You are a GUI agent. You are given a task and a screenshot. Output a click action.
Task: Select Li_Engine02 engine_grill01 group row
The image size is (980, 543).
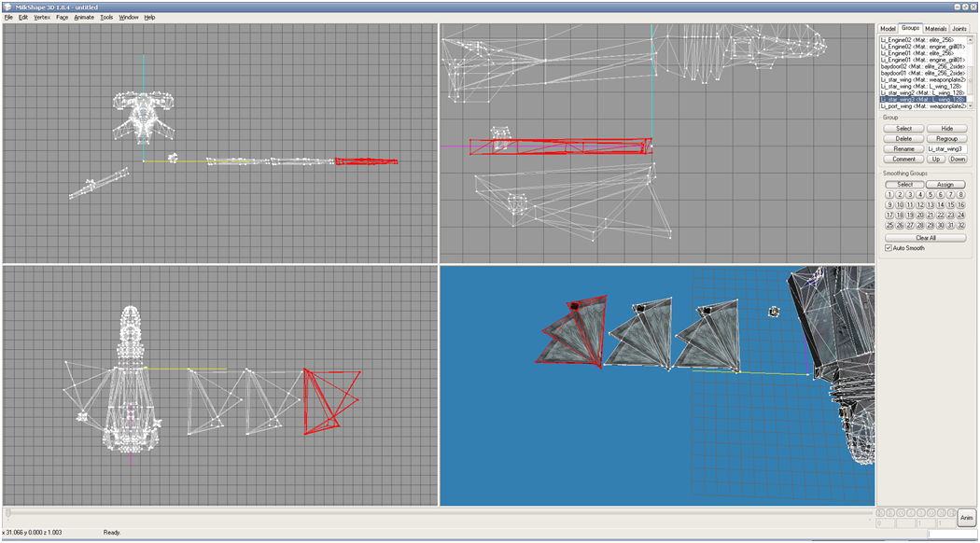922,47
